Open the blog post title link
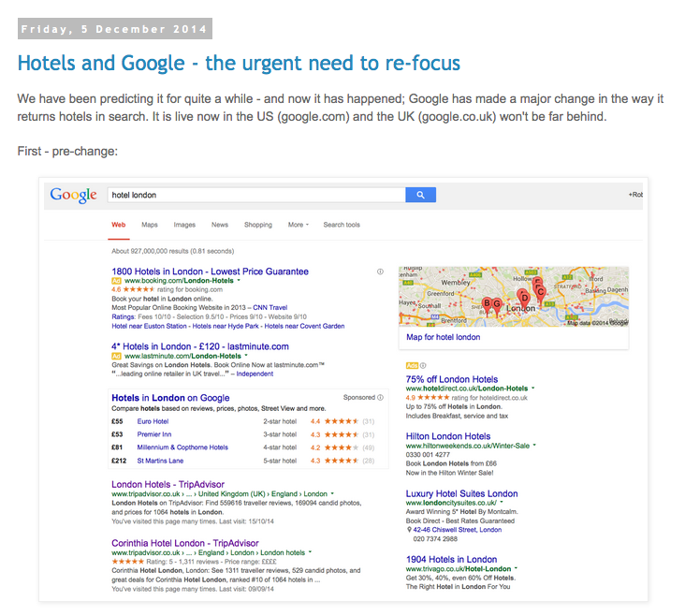Viewport: 685px width, 616px height. pyautogui.click(x=239, y=63)
